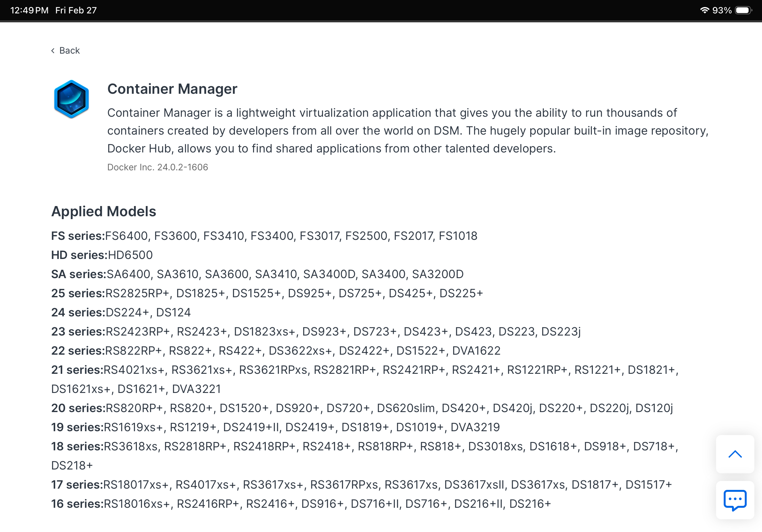Viewport: 762px width, 532px height.
Task: Open the live chat support bubble
Action: tap(735, 499)
